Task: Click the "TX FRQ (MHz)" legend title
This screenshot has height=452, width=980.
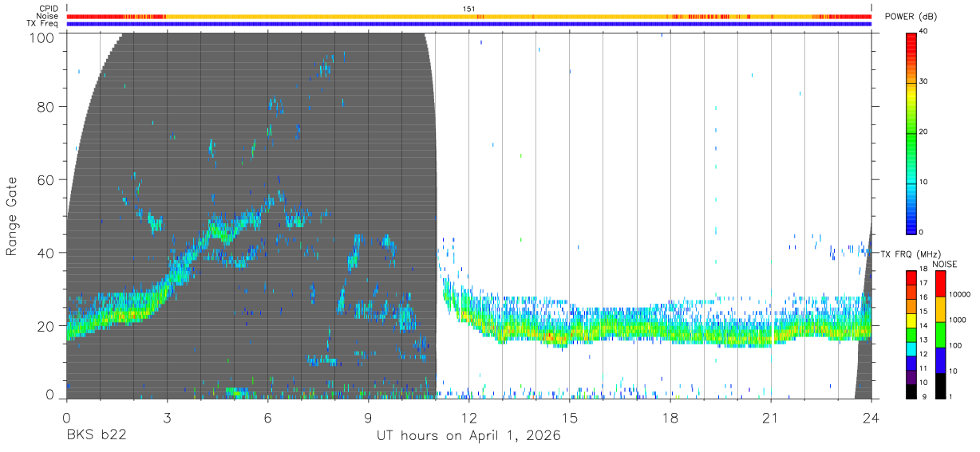Action: click(x=911, y=254)
